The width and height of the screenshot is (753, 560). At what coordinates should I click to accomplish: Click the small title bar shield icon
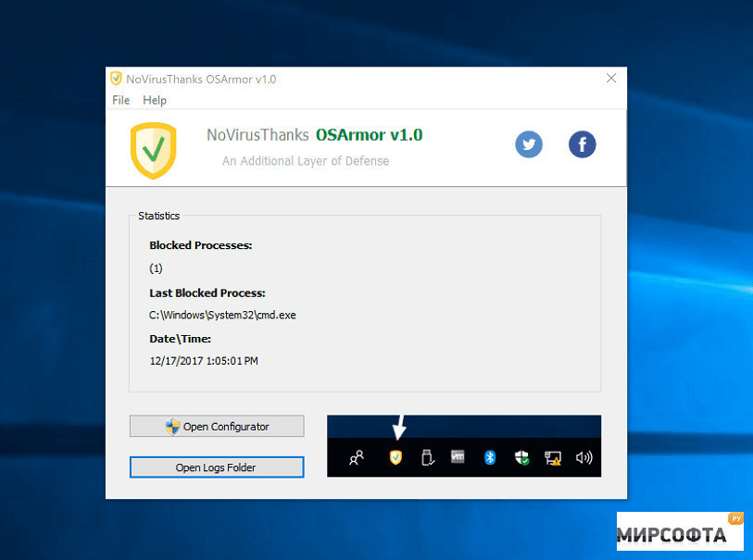tap(116, 79)
